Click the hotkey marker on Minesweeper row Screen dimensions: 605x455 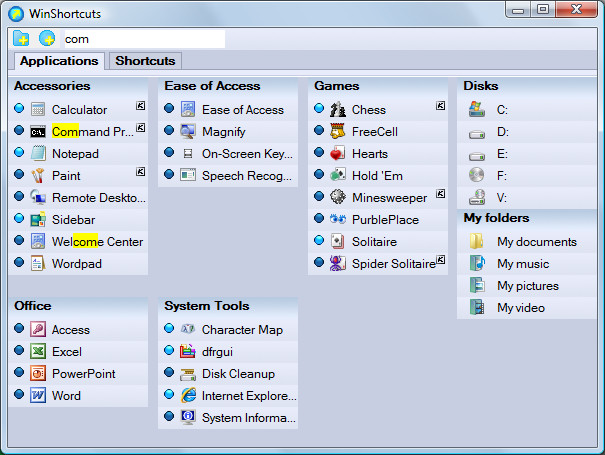click(x=441, y=193)
